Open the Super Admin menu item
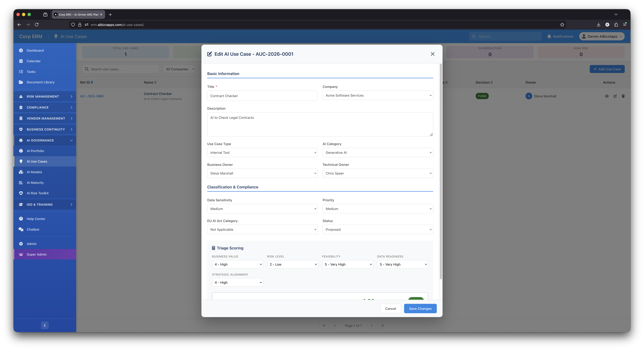644x350 pixels. (x=37, y=254)
